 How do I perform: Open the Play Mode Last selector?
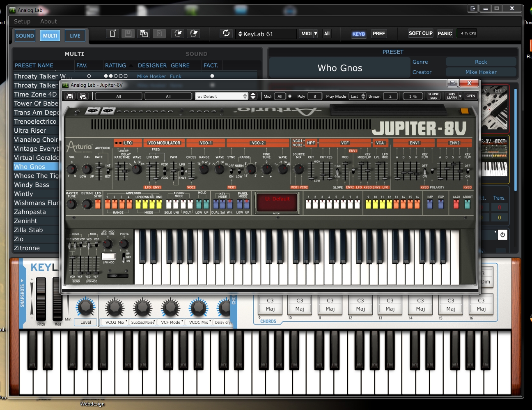357,96
